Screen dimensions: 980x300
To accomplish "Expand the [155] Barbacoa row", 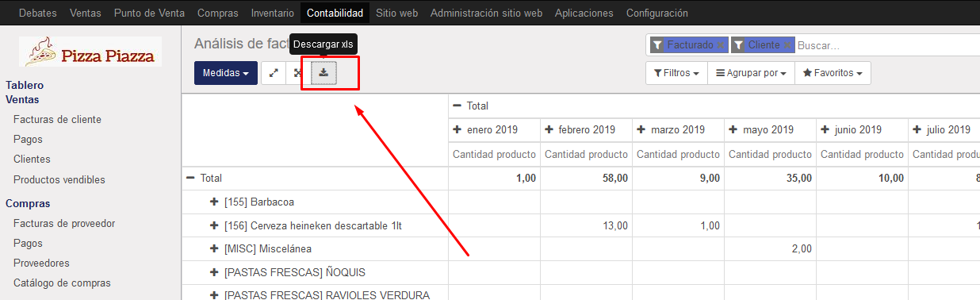I will 214,202.
